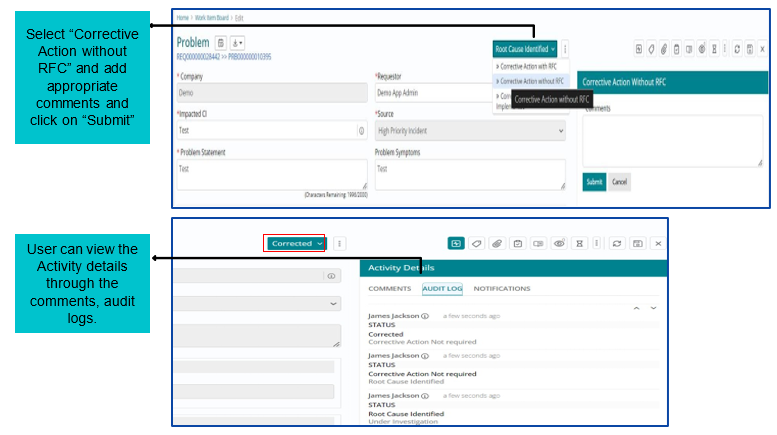Click the hourglass SLA icon in lower toolbar
The height and width of the screenshot is (435, 777).
pyautogui.click(x=579, y=243)
